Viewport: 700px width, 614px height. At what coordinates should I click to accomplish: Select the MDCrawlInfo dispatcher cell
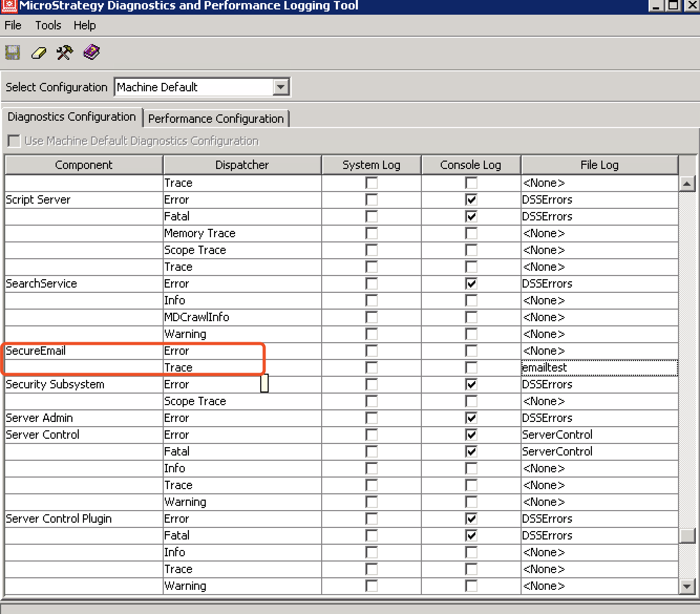[242, 317]
